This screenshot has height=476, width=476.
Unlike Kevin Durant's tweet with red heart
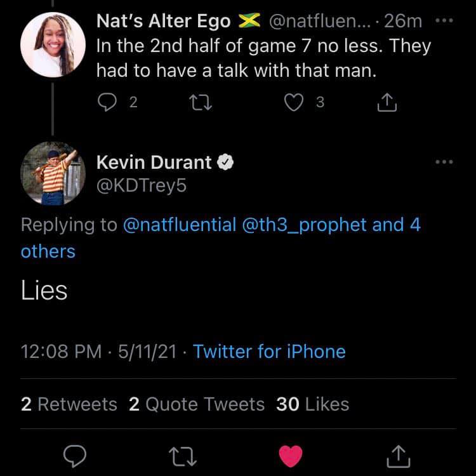[x=291, y=455]
